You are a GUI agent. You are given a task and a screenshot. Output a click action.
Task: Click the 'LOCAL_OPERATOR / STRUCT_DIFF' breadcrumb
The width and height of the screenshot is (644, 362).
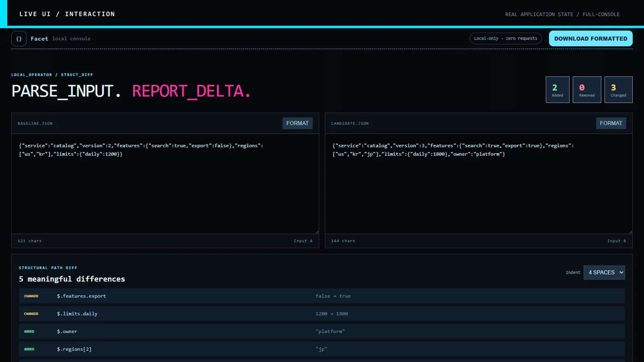click(x=52, y=75)
